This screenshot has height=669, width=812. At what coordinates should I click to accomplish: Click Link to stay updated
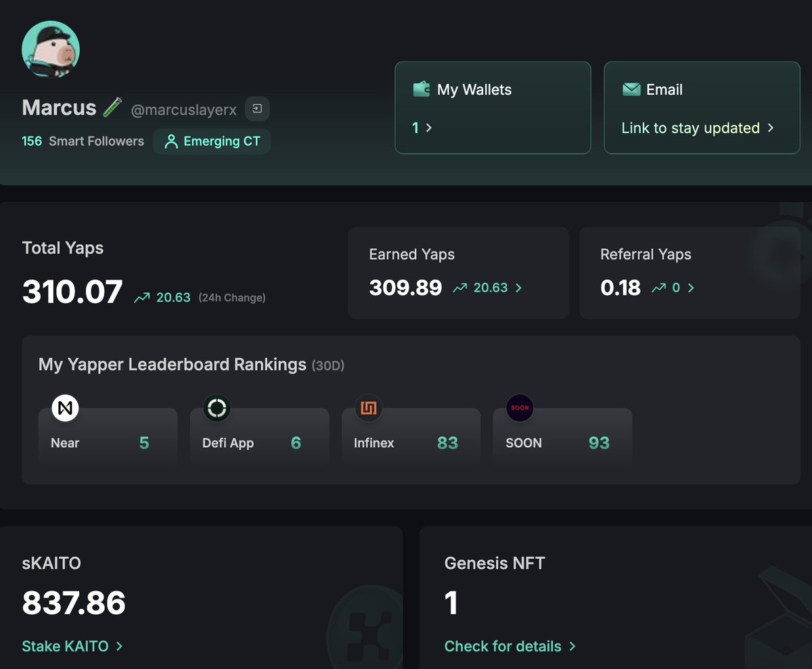coord(690,128)
